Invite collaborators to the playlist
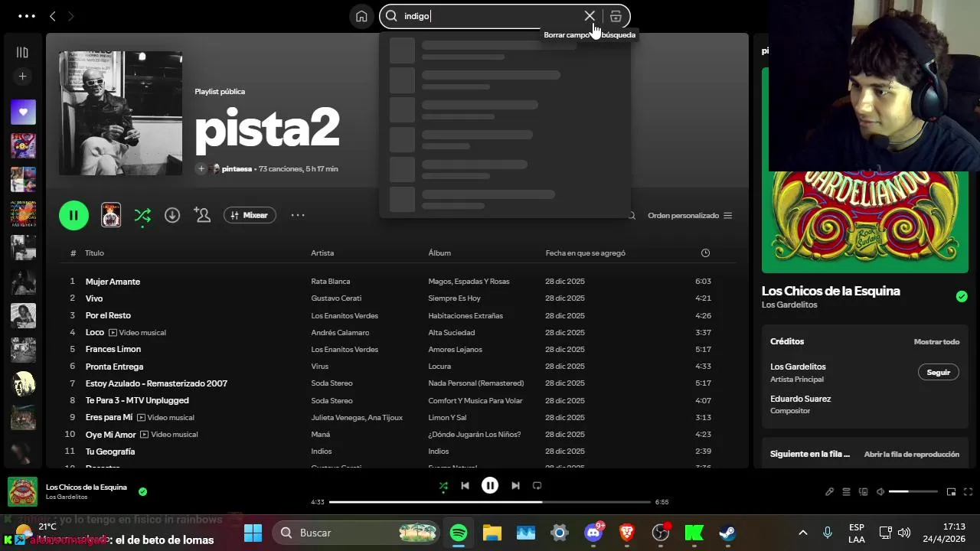980x551 pixels. (202, 215)
